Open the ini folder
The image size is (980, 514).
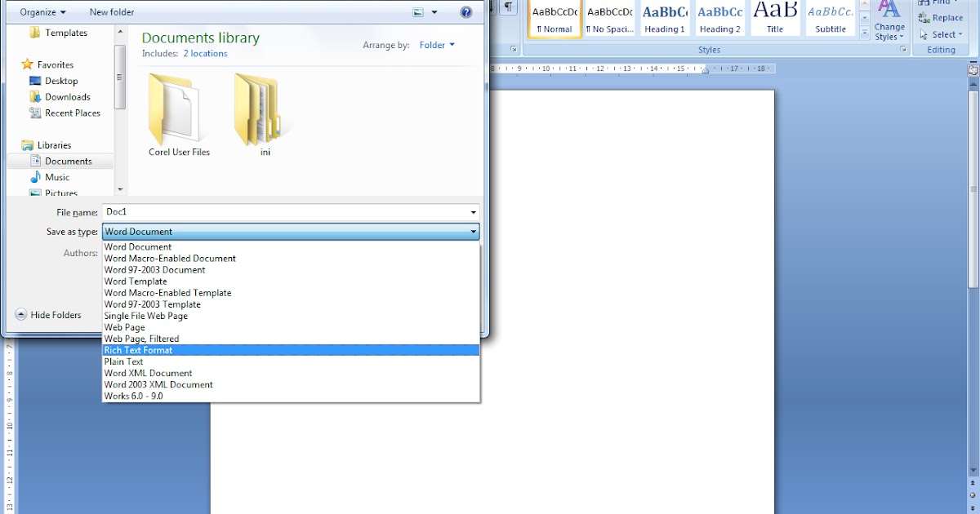pos(265,115)
